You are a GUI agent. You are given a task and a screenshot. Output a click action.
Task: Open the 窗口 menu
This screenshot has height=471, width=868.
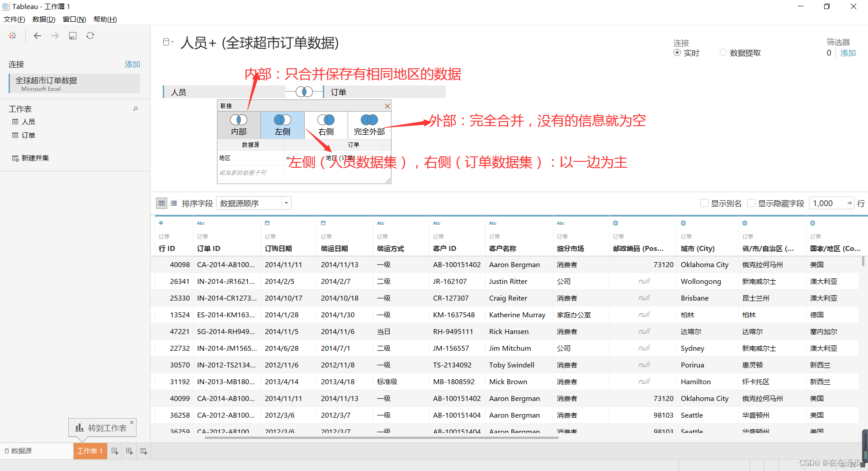coord(74,19)
